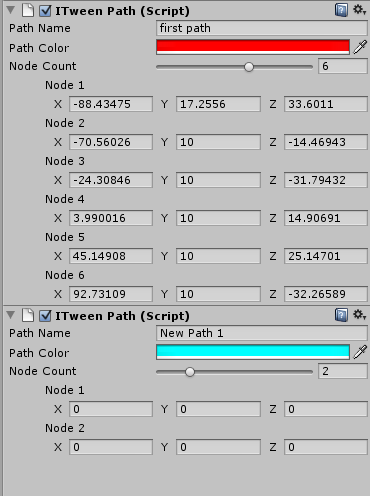
Task: Click X field 92.73109 of Node 6
Action: pyautogui.click(x=111, y=294)
